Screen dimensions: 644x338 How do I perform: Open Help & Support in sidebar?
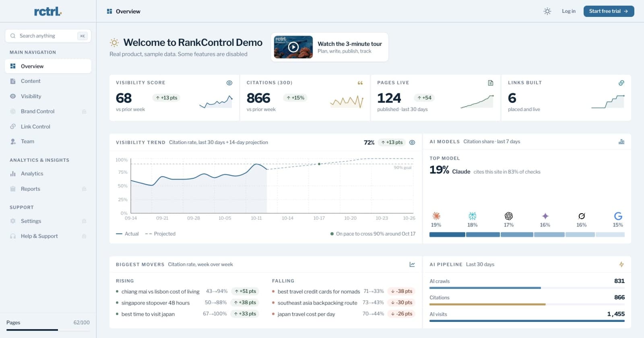(48, 236)
